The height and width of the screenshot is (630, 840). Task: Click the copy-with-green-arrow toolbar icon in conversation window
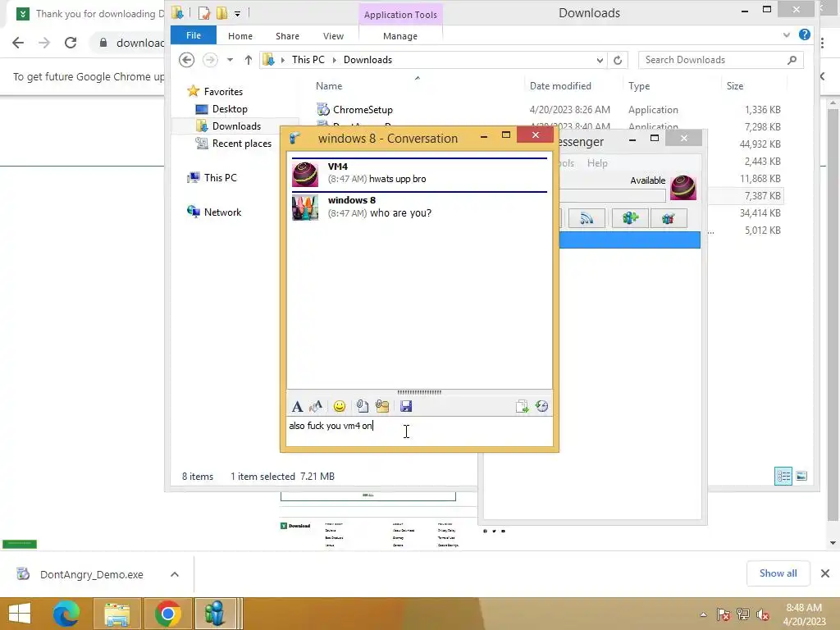522,407
